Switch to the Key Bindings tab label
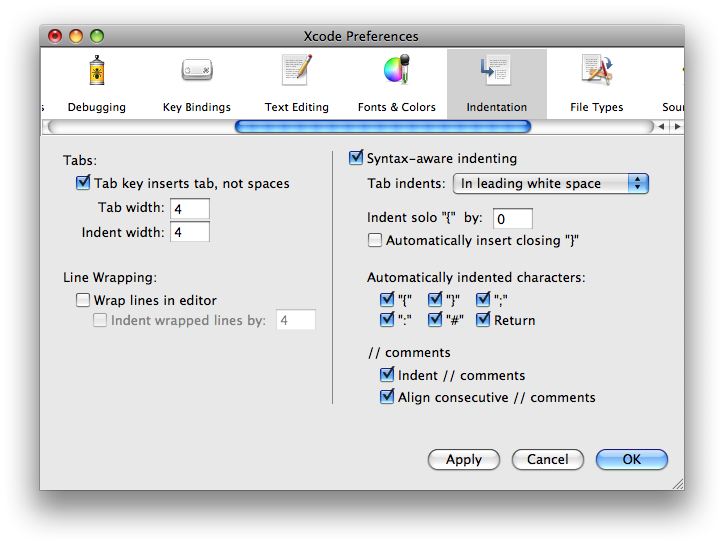 click(197, 107)
